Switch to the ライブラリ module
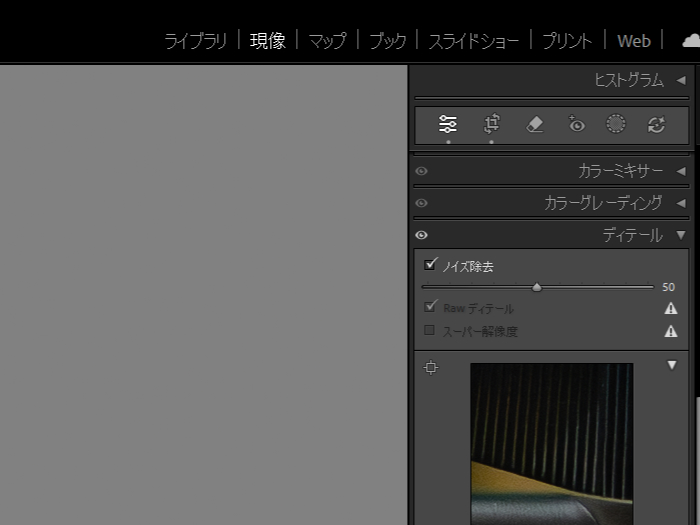The width and height of the screenshot is (700, 525). [x=196, y=41]
